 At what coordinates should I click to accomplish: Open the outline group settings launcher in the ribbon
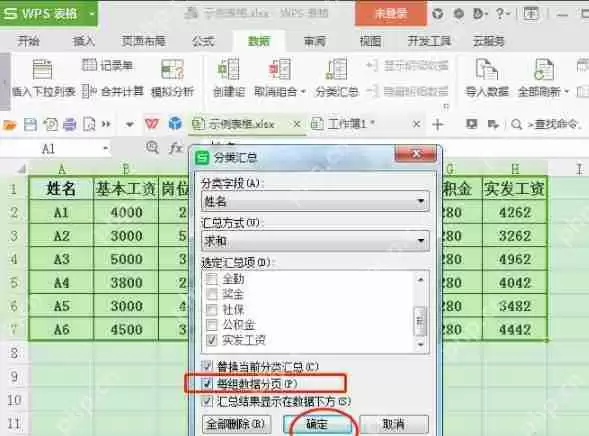pos(446,107)
